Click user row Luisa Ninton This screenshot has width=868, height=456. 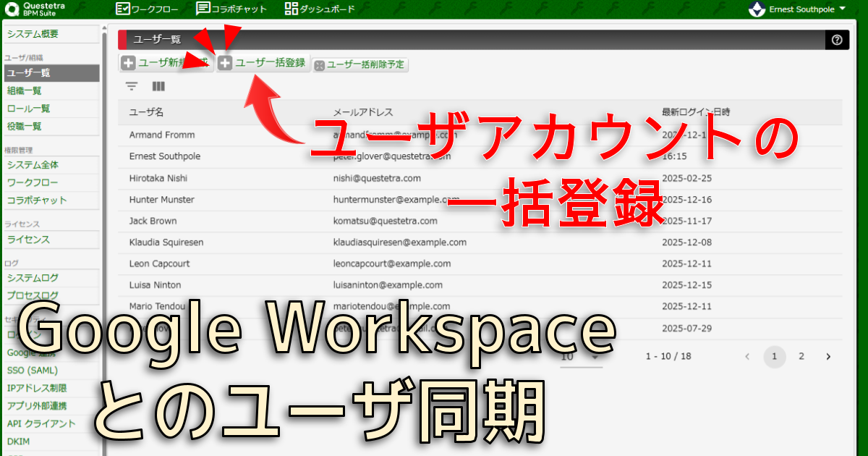tap(480, 285)
